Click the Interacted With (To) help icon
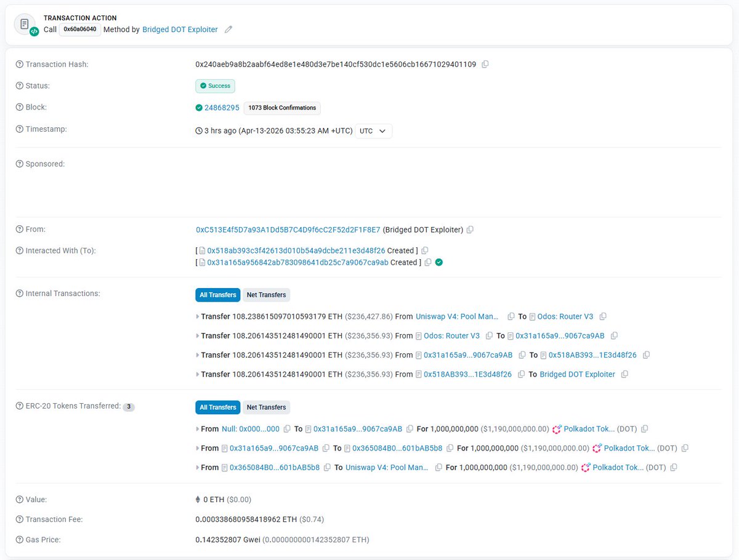739x560 pixels. [x=20, y=250]
